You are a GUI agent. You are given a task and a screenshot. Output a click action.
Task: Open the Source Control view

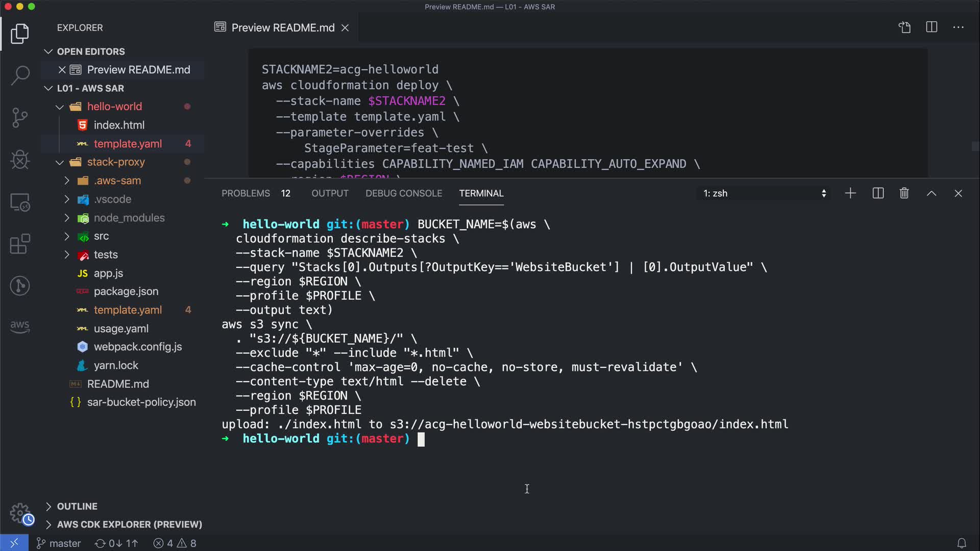pos(20,118)
